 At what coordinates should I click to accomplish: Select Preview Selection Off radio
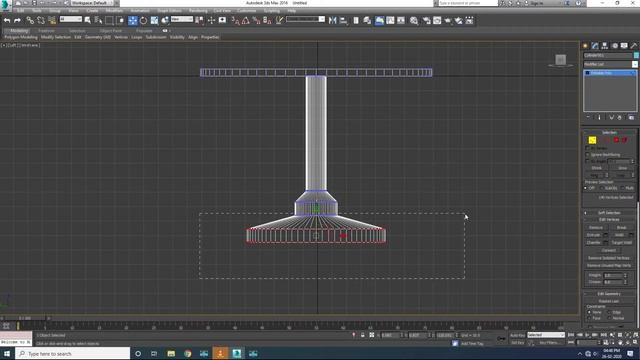click(x=586, y=188)
